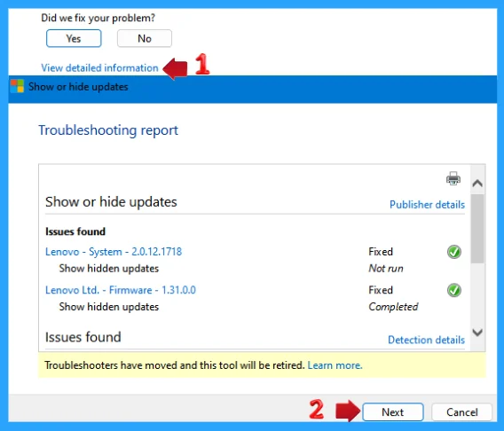Open the Detection details link
The image size is (504, 431).
tap(426, 340)
